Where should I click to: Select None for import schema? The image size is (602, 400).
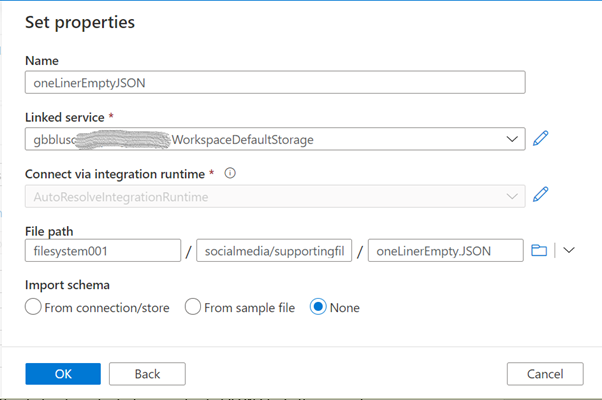(319, 307)
